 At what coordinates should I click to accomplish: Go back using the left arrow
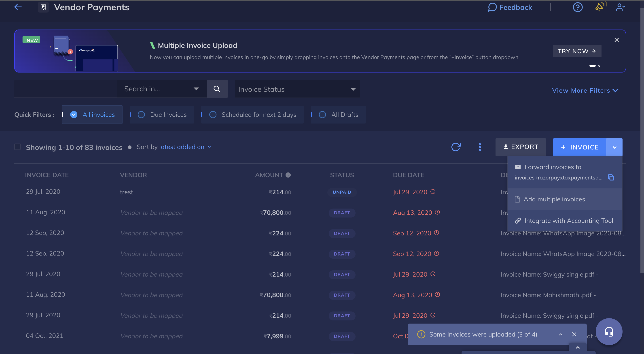(x=18, y=7)
